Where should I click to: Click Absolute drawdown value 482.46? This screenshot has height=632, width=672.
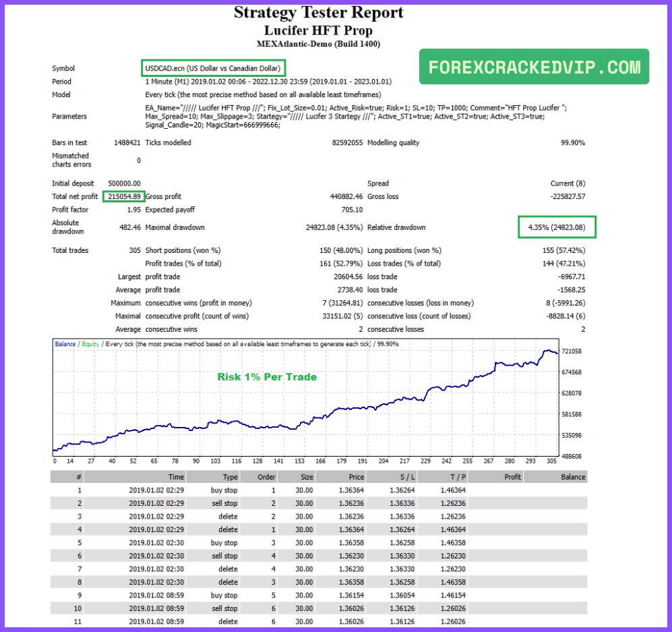coord(130,227)
